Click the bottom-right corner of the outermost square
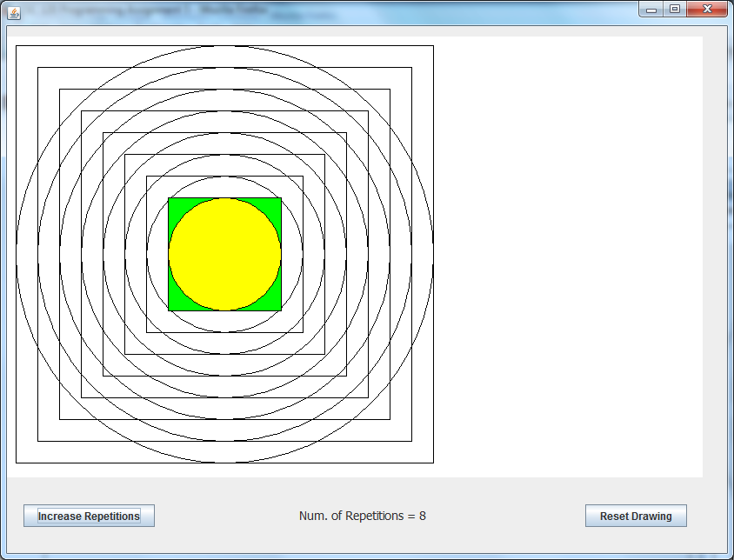 [x=433, y=463]
